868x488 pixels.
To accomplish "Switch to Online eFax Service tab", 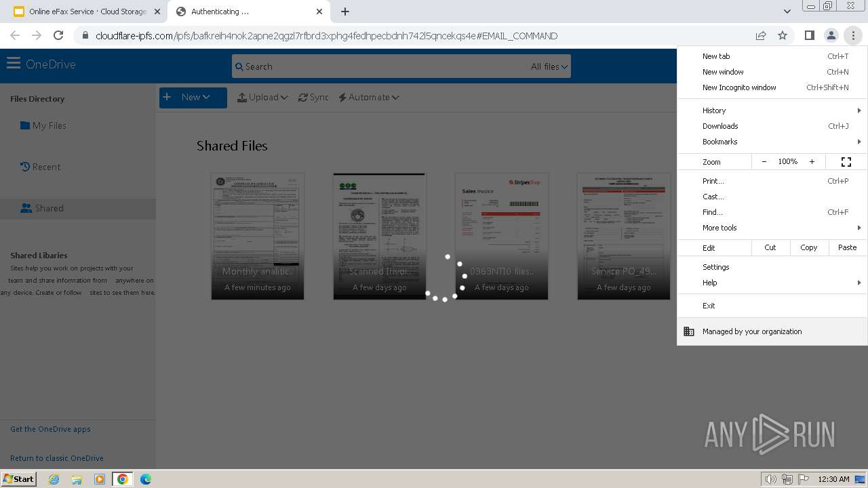I will click(x=87, y=12).
